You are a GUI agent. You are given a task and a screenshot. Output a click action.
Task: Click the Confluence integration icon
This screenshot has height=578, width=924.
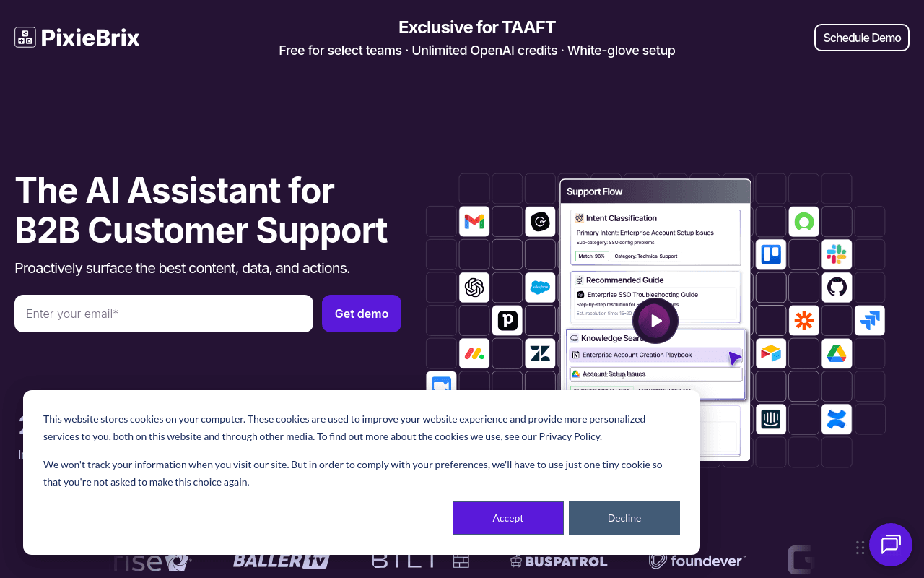(837, 419)
